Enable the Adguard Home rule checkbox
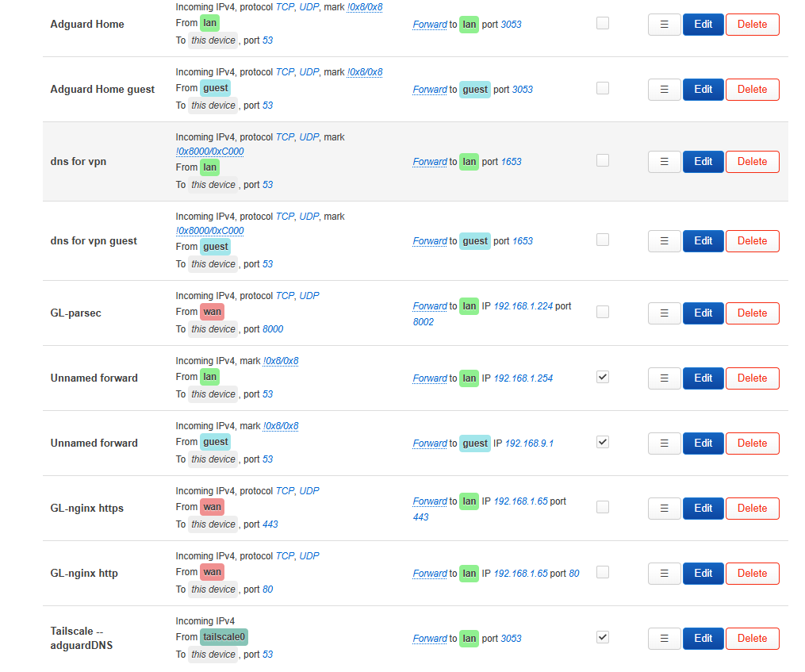Screen dimensions: 805x672 pos(603,23)
